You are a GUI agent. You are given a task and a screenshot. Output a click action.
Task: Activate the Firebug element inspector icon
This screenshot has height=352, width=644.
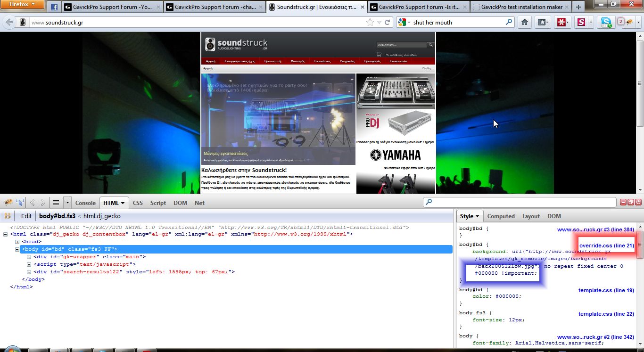coord(20,203)
